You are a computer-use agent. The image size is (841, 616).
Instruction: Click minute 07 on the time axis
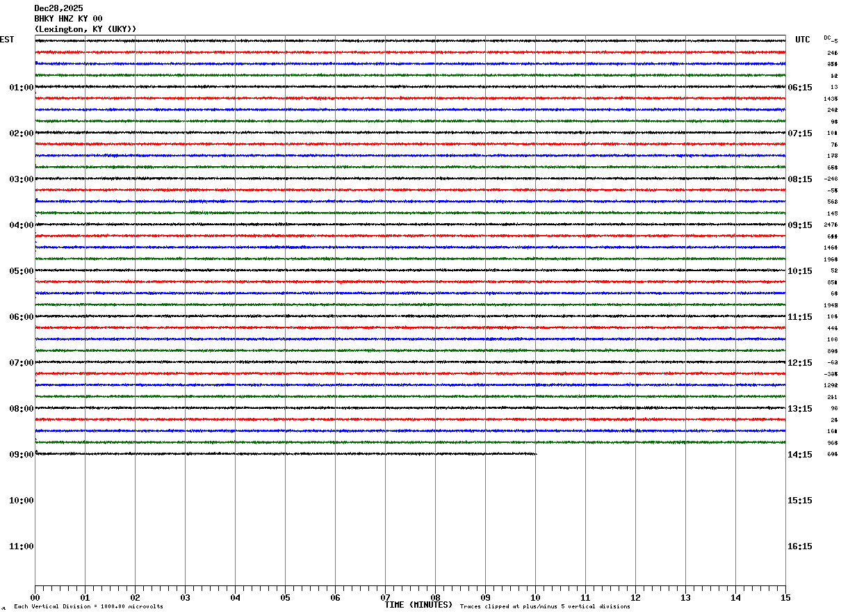tap(385, 597)
